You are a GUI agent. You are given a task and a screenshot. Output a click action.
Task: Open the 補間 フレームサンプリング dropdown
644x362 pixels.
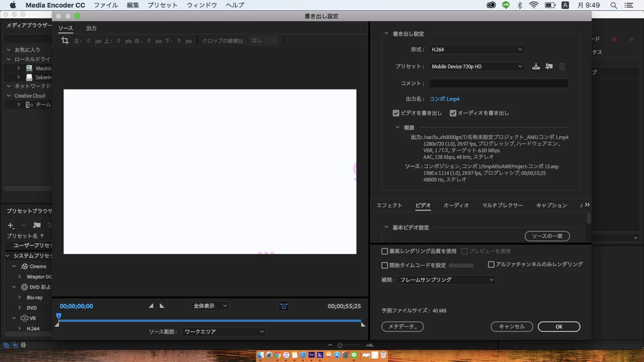(446, 280)
